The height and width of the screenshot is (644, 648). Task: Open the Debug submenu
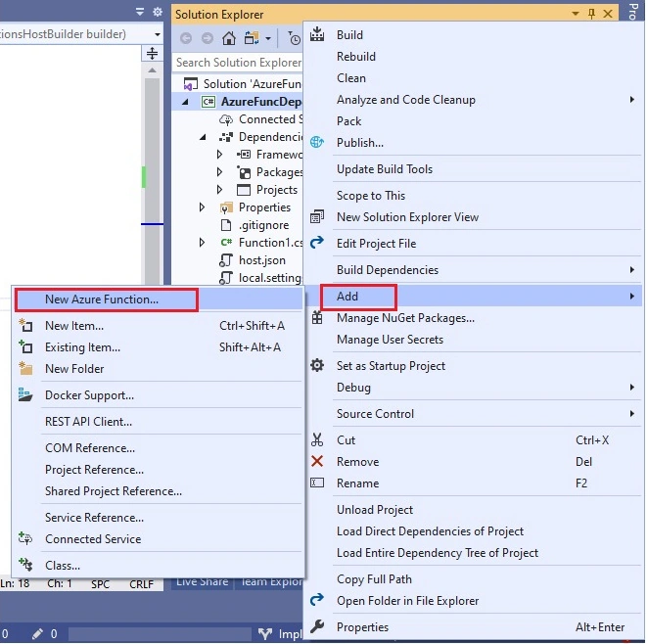pos(473,387)
